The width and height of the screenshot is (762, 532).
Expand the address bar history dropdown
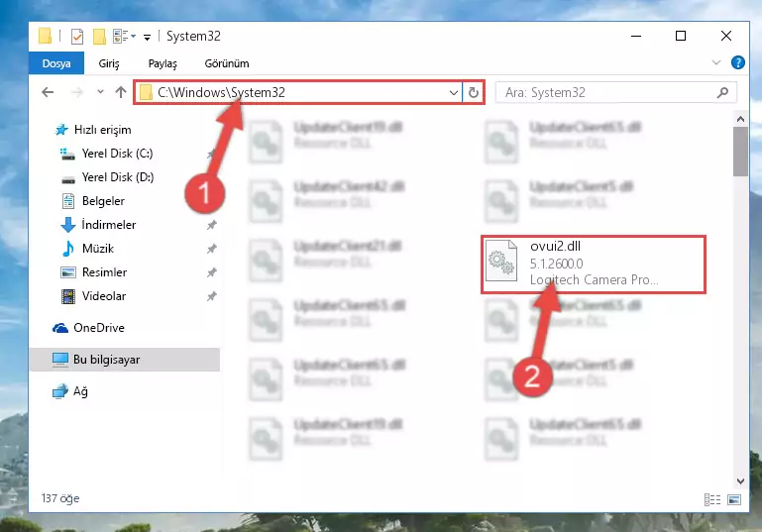coord(454,92)
